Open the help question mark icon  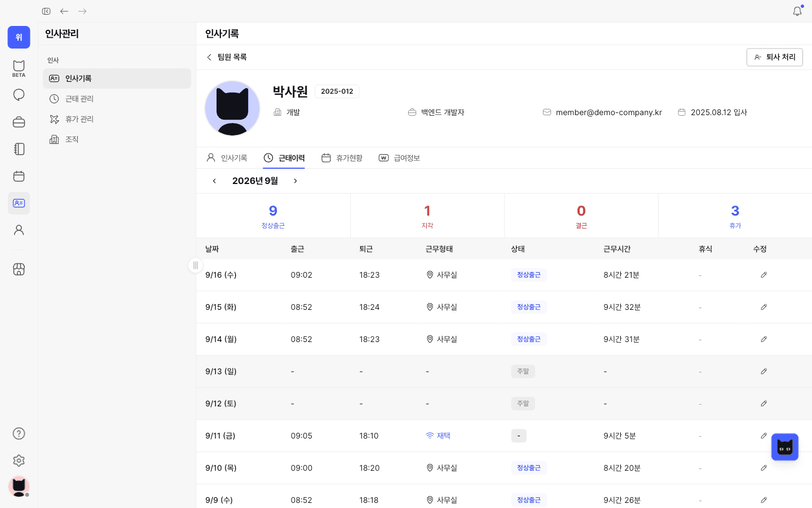pos(19,433)
